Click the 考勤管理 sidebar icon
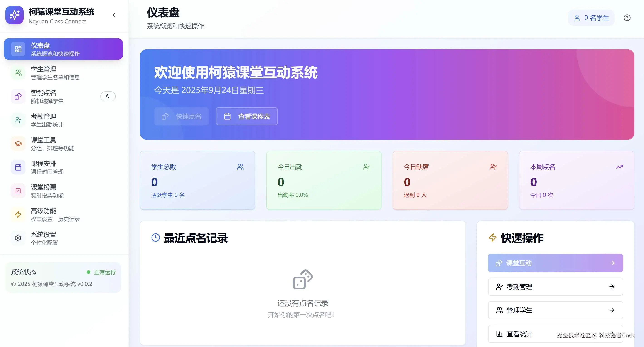 click(x=18, y=120)
